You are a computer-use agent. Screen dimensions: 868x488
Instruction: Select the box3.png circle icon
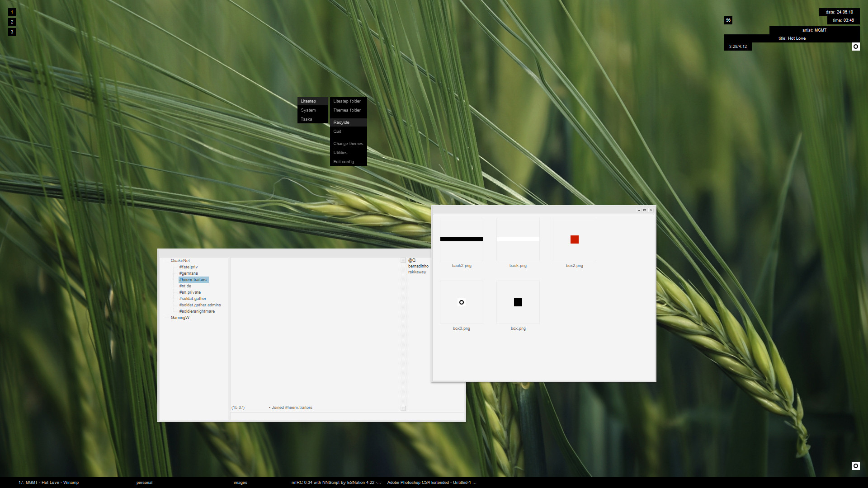pyautogui.click(x=461, y=302)
